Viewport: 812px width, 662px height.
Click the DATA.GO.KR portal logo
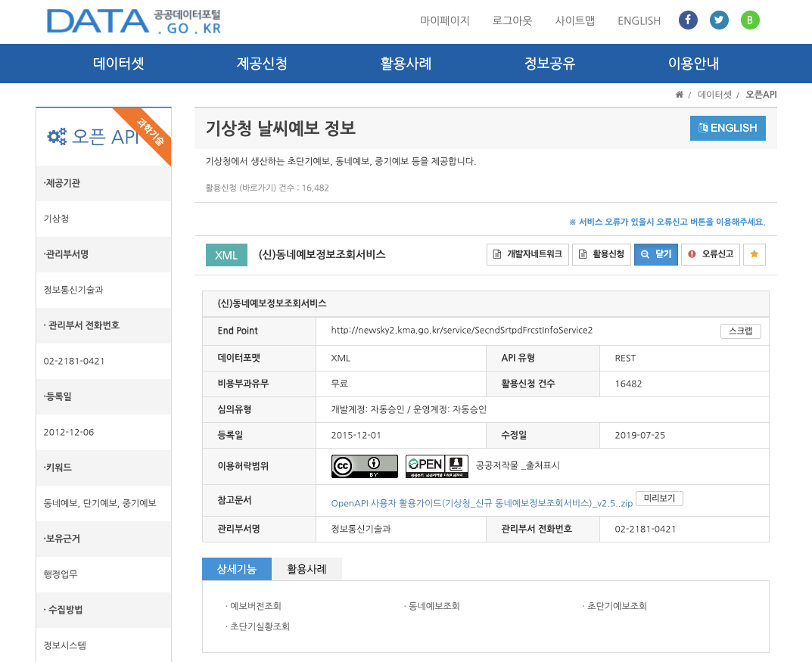134,22
